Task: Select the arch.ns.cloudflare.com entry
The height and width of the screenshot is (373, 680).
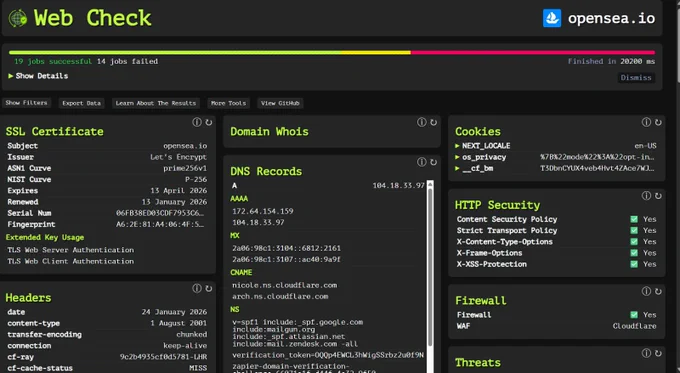Action: pos(280,297)
